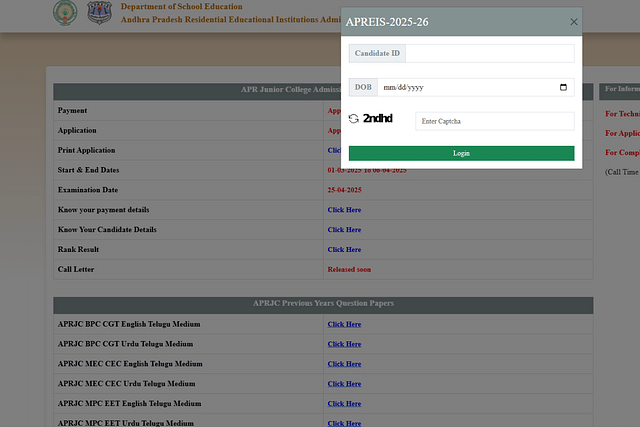Click the Candidate ID field label
The width and height of the screenshot is (640, 427).
pos(377,53)
